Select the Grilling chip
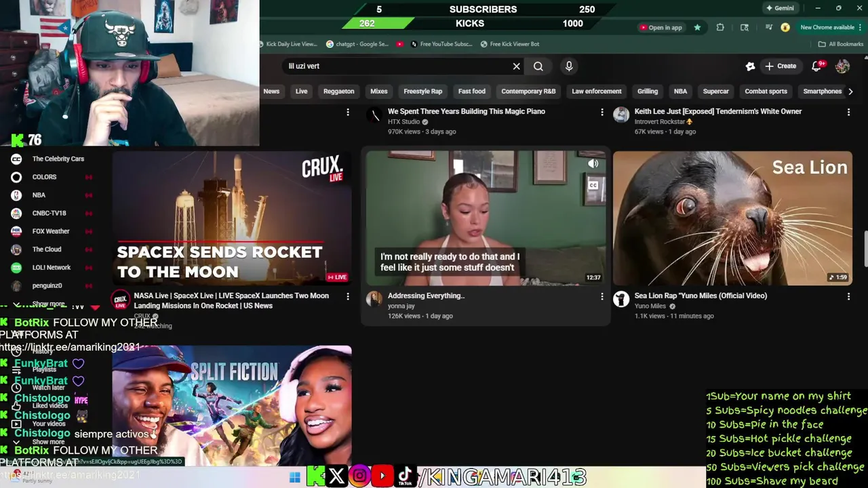868x488 pixels. [x=648, y=91]
